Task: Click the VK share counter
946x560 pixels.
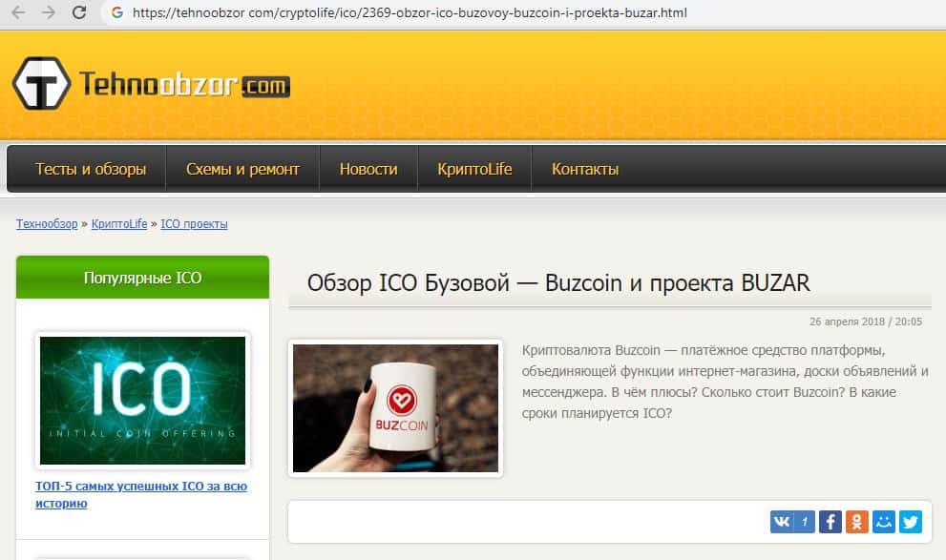Action: click(804, 522)
